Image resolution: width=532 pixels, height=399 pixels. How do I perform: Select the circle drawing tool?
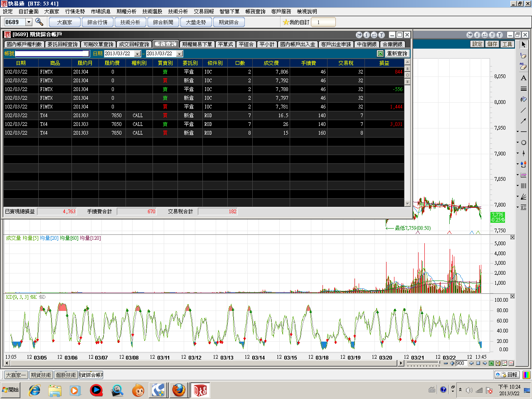(x=524, y=143)
